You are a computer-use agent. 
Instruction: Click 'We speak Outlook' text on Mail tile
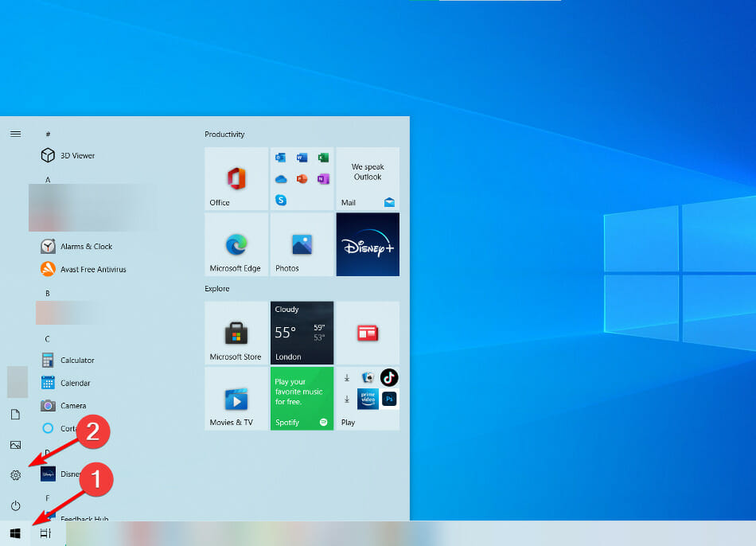[368, 172]
